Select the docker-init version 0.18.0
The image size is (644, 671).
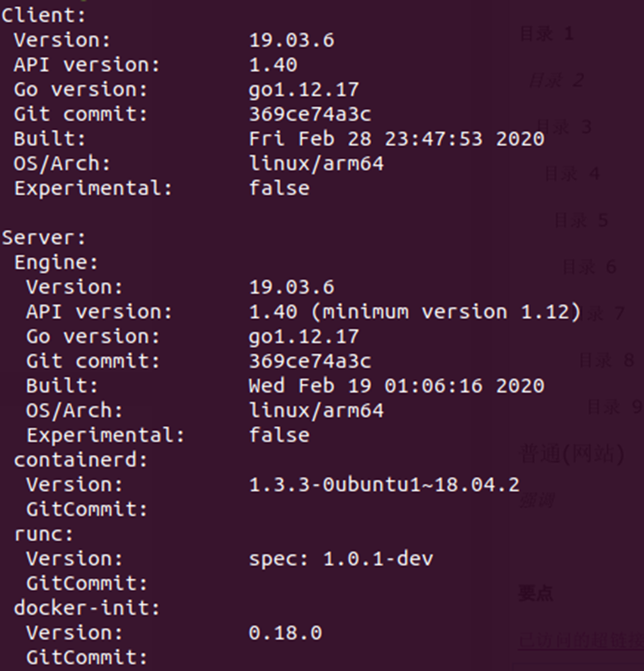pos(286,633)
